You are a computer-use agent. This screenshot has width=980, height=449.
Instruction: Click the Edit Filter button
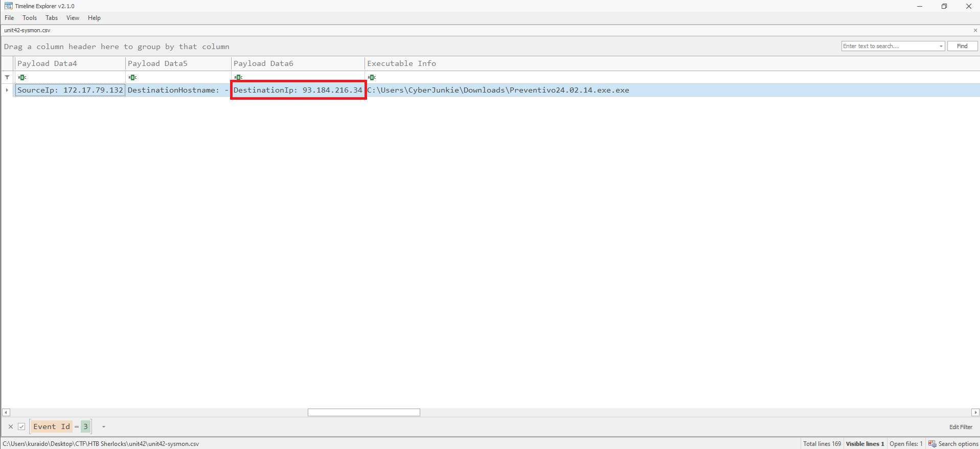(x=961, y=426)
